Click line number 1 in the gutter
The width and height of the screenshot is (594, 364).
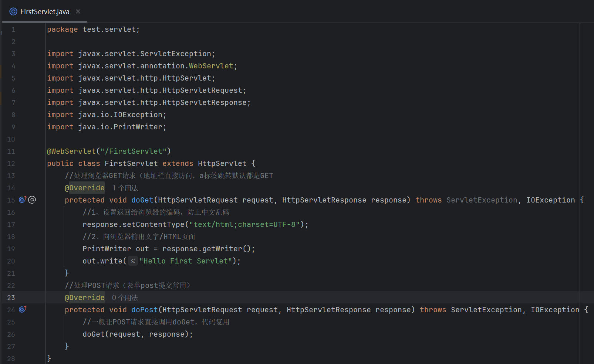13,30
